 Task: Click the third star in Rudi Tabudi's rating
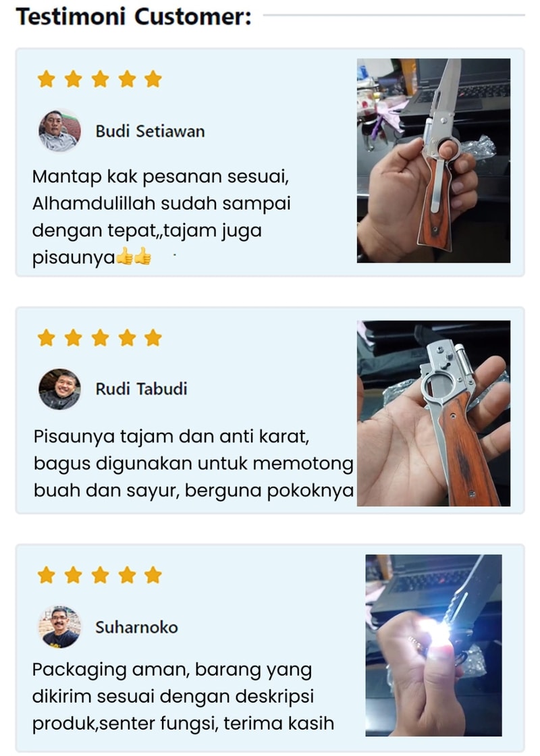pyautogui.click(x=100, y=338)
